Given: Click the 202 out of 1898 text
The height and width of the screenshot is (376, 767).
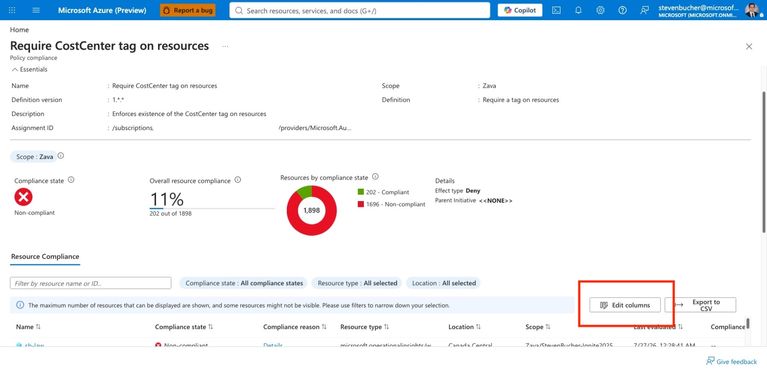Looking at the screenshot, I should (x=171, y=214).
